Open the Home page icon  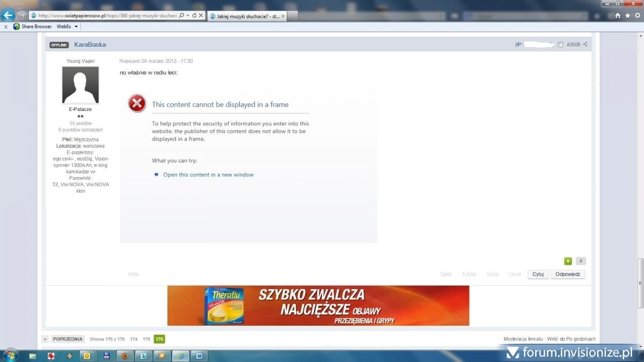[618, 16]
